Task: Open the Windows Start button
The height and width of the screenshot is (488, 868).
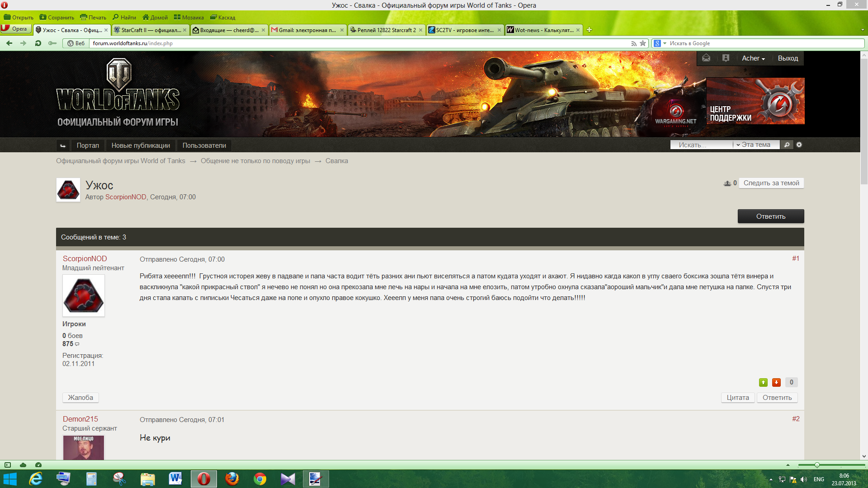Action: point(10,479)
